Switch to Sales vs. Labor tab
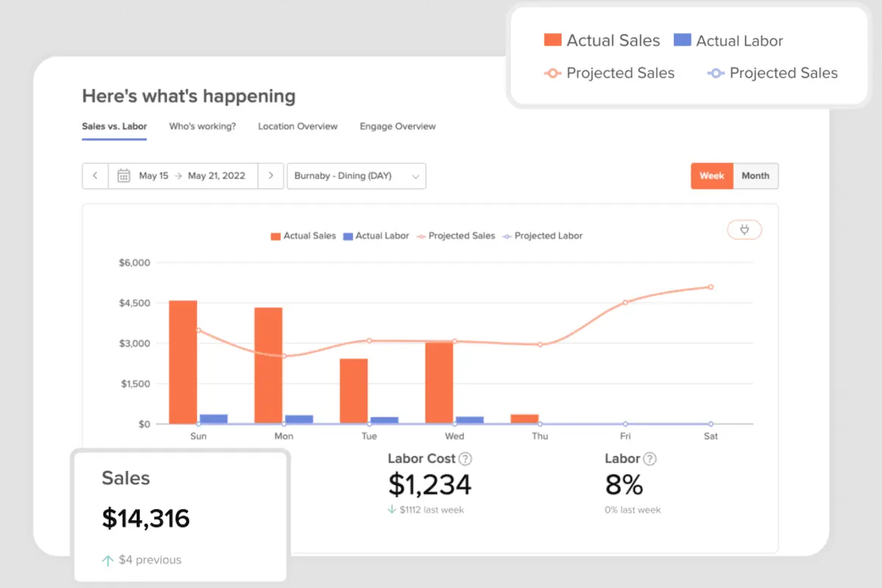 tap(115, 126)
